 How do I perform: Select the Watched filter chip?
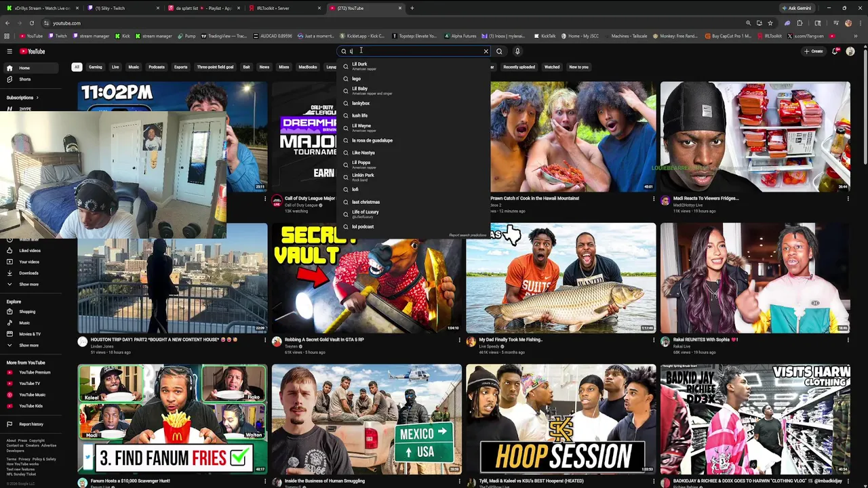coord(552,67)
